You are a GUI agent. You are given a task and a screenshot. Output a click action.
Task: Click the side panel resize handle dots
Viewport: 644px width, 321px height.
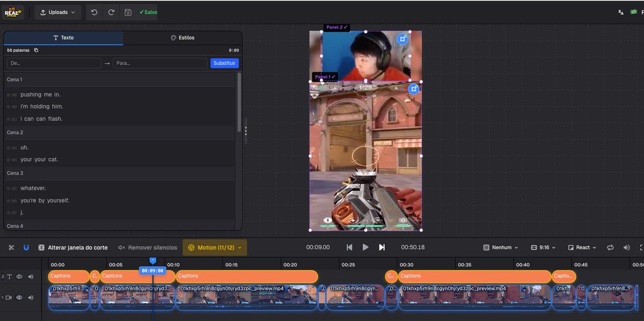[x=246, y=130]
